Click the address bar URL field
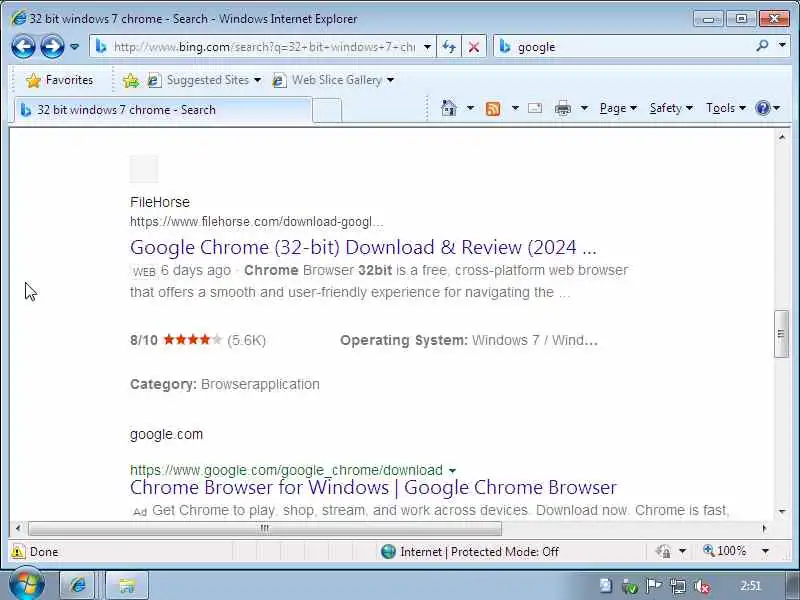Image resolution: width=800 pixels, height=600 pixels. (264, 47)
